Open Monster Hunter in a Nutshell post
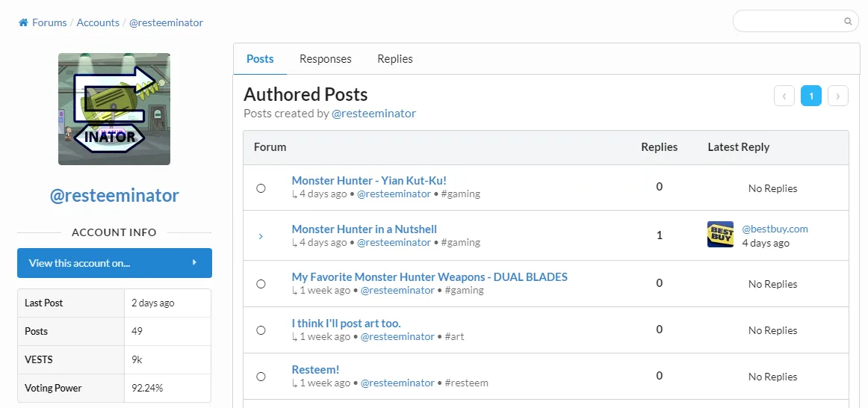This screenshot has width=868, height=408. pos(365,229)
